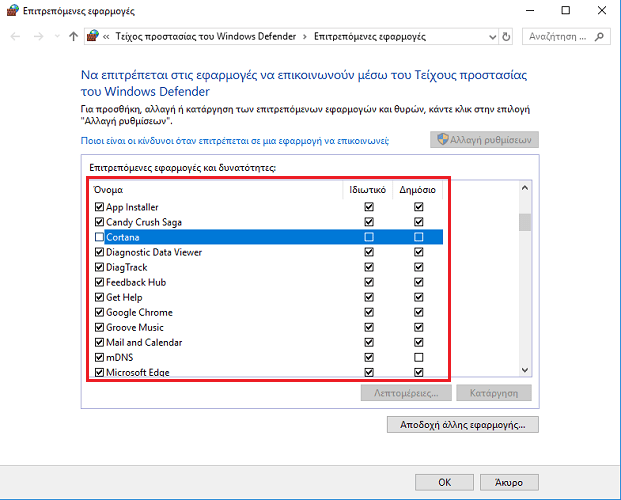The width and height of the screenshot is (621, 500).
Task: Click the firewall icon in the address bar
Action: (x=93, y=36)
